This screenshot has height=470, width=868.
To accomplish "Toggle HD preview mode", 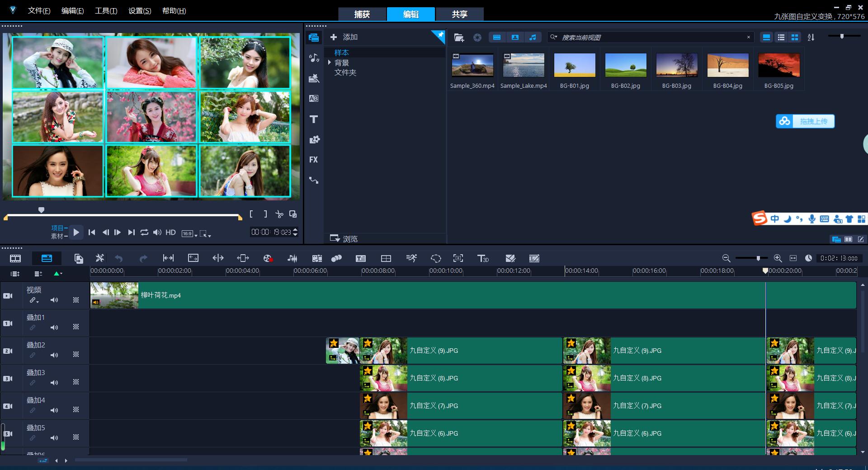I will [x=170, y=232].
